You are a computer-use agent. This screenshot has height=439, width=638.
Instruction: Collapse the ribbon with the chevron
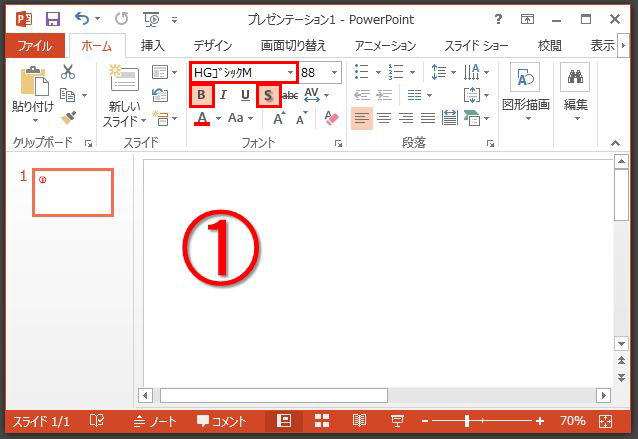point(615,143)
